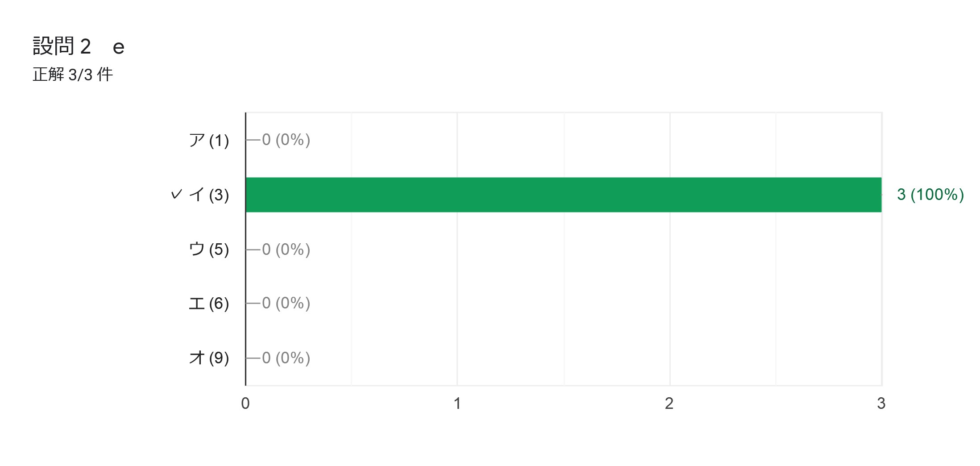Click the 3 (100%) value label
980x466 pixels.
coord(930,195)
